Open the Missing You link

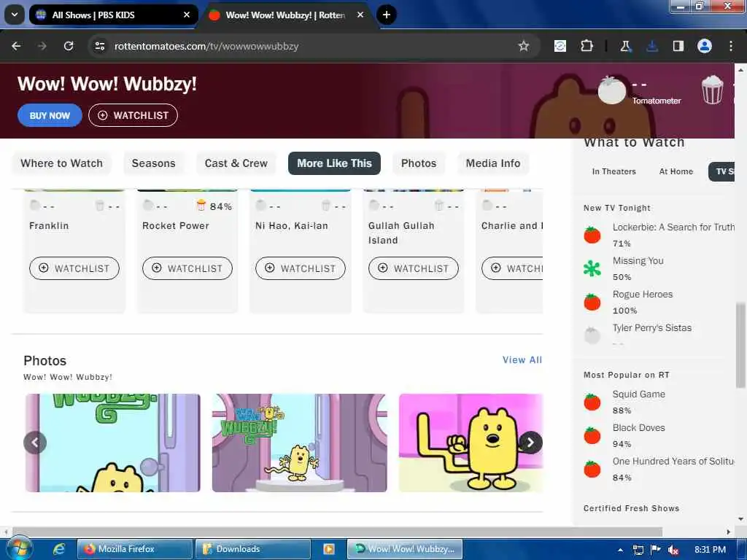pyautogui.click(x=638, y=261)
